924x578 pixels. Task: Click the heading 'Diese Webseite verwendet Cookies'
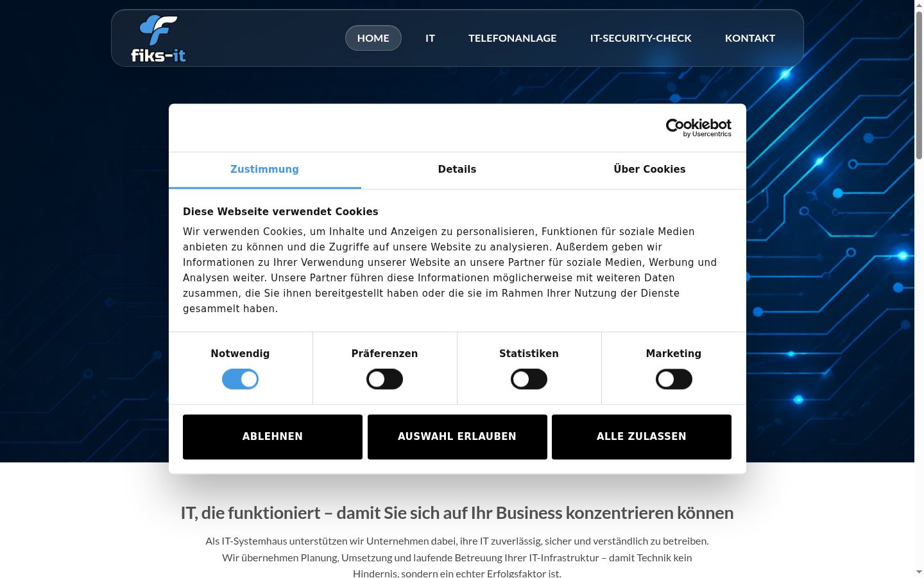click(280, 212)
